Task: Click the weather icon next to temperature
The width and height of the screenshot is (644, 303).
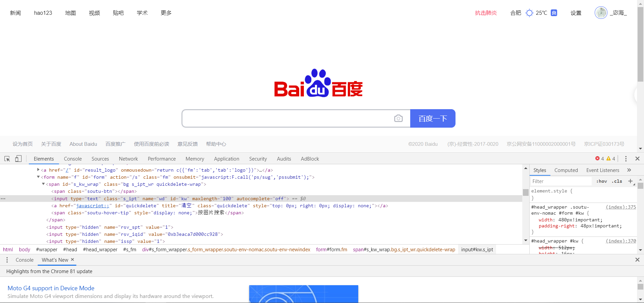Action: (x=529, y=13)
